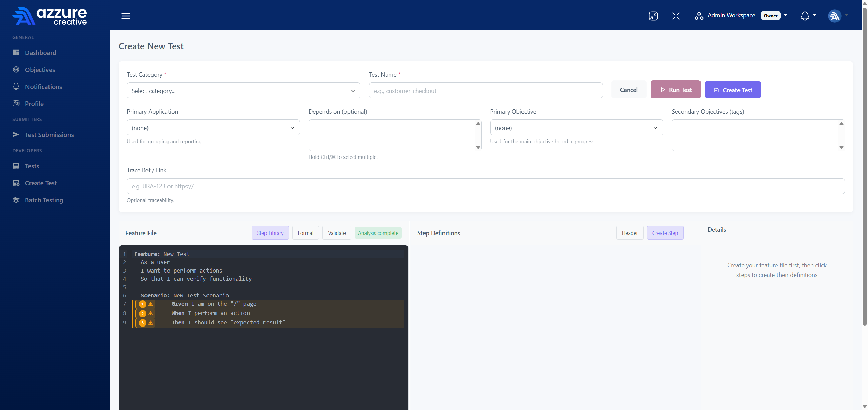Click the warning triangle on line 7
This screenshot has height=410, width=868.
click(x=150, y=304)
